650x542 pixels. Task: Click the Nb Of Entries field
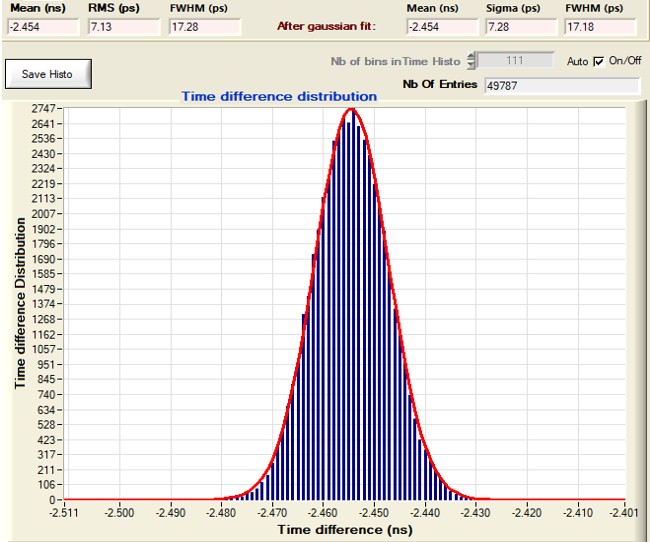[x=560, y=86]
